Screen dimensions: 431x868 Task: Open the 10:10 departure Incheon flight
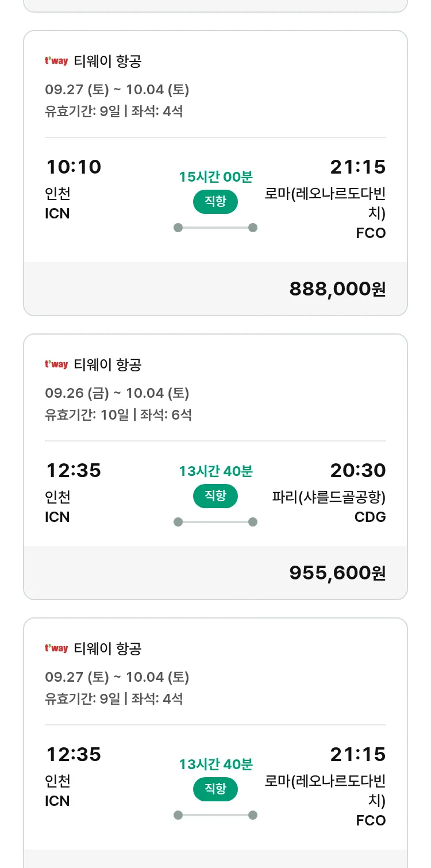pyautogui.click(x=74, y=167)
